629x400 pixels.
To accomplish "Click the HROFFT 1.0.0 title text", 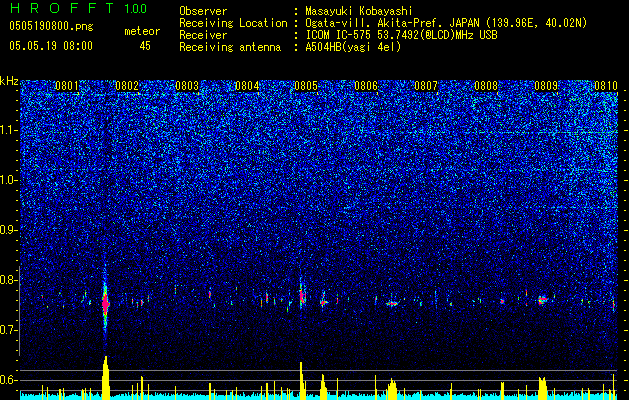I will point(78,8).
